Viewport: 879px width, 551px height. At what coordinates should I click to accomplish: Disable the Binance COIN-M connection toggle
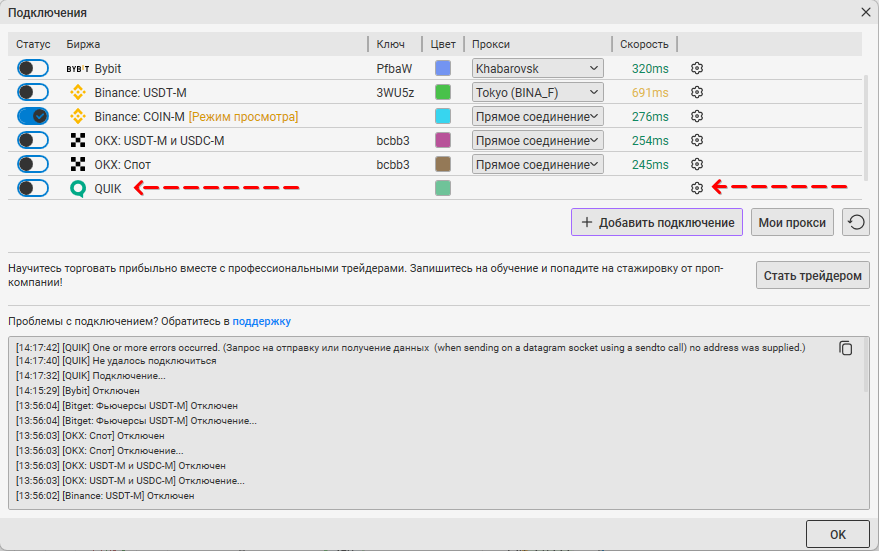point(33,116)
